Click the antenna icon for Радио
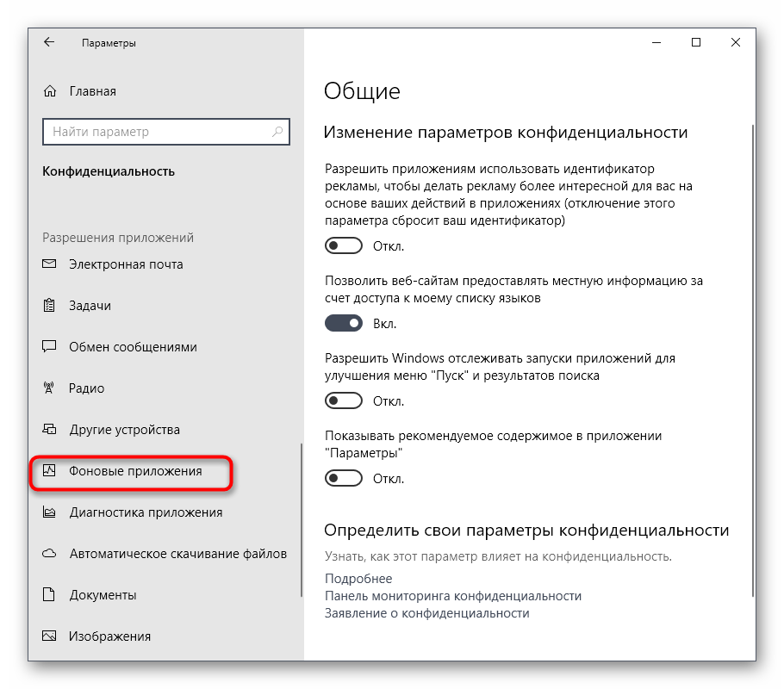 pos(50,388)
